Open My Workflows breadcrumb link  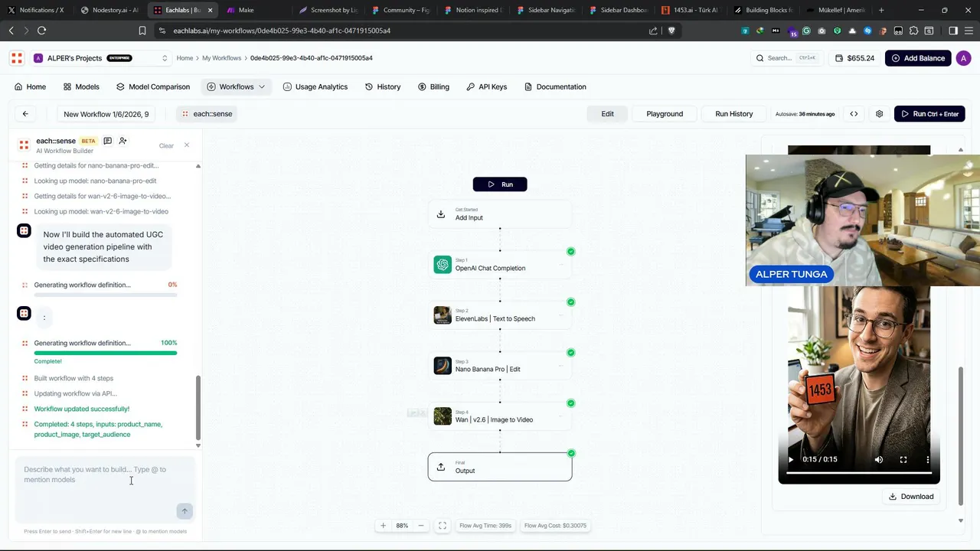222,58
